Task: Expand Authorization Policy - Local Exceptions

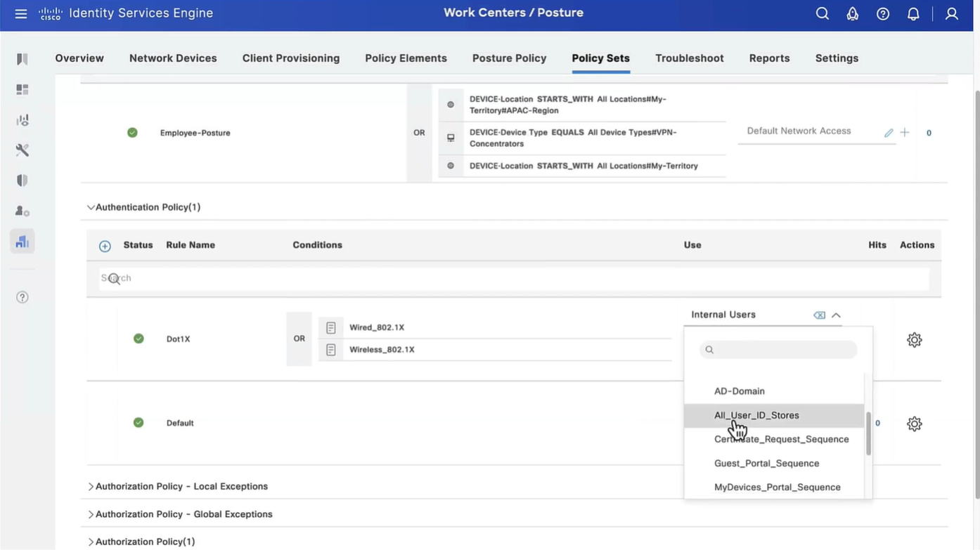Action: point(91,486)
